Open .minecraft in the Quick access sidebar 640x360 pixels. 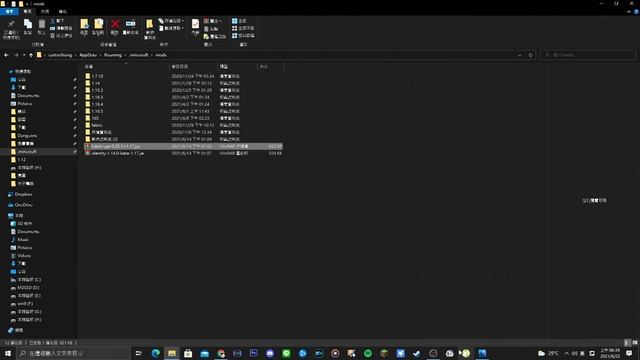27,151
